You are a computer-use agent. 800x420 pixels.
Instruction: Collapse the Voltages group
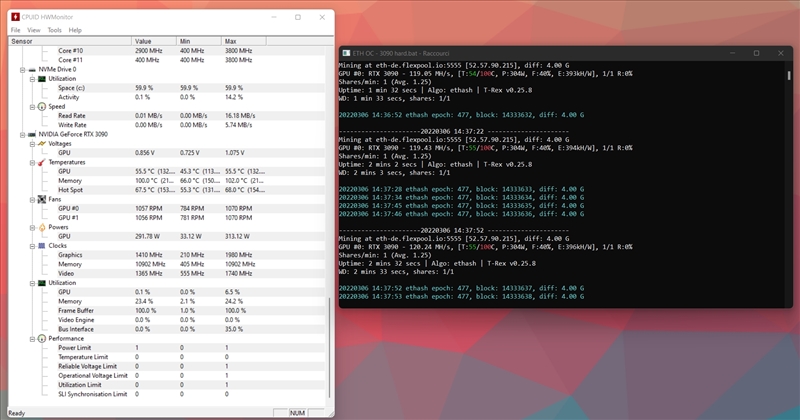[x=32, y=144]
